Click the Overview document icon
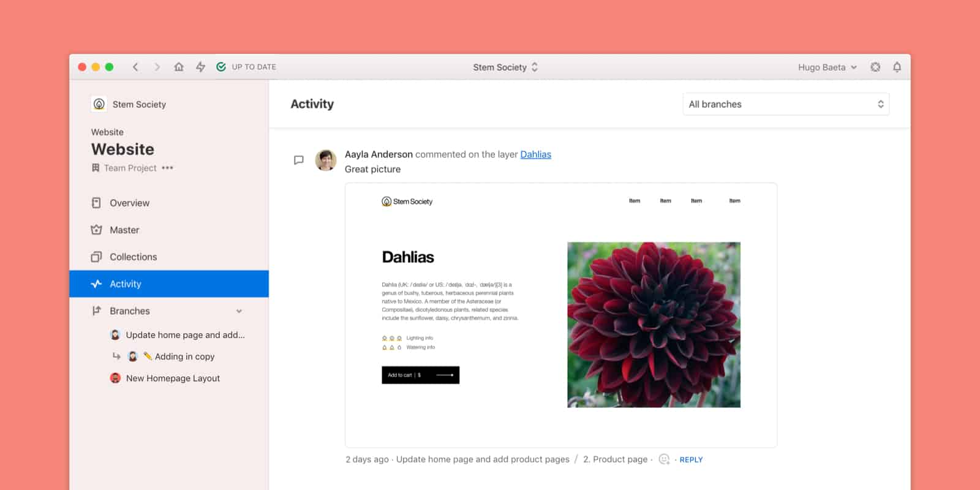 tap(96, 203)
